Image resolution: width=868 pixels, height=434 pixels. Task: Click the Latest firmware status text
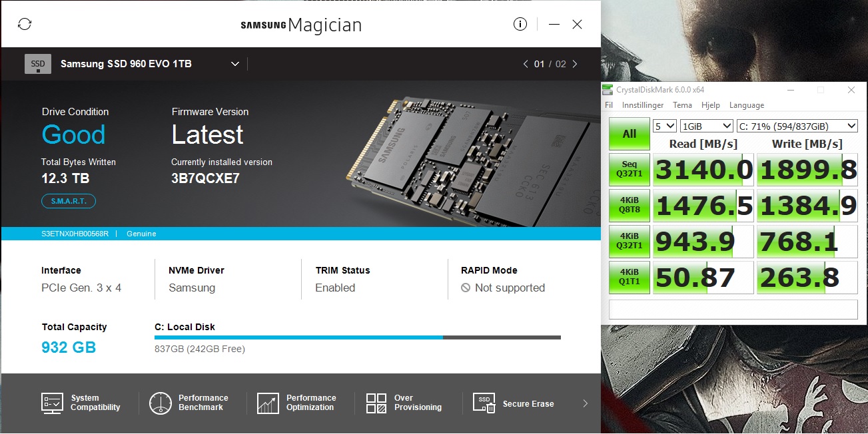click(x=207, y=134)
